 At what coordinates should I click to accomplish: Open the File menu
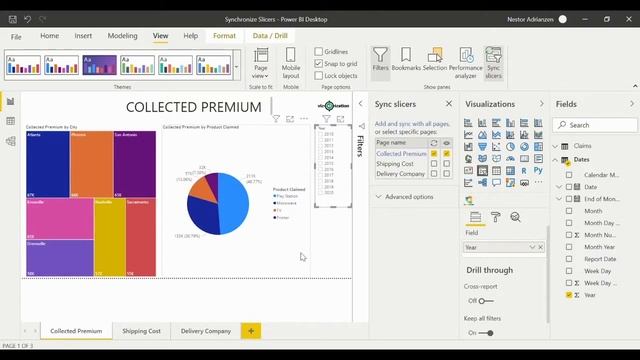[x=16, y=37]
